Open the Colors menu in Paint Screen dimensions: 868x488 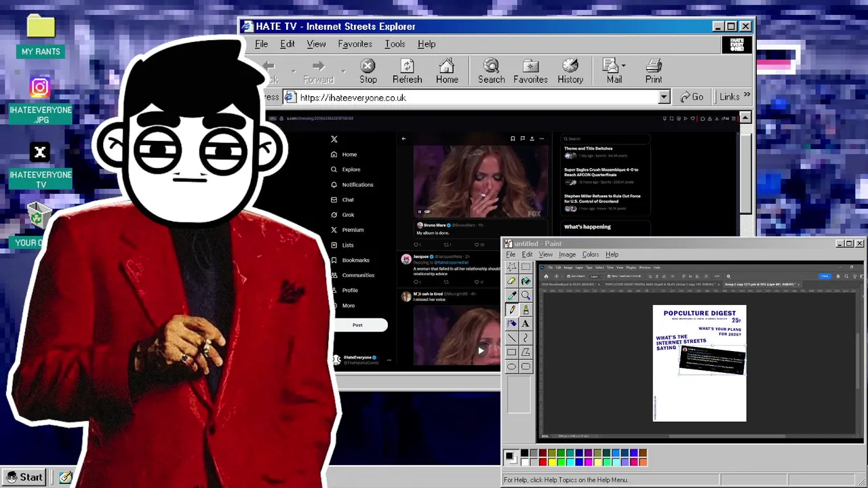(x=590, y=255)
